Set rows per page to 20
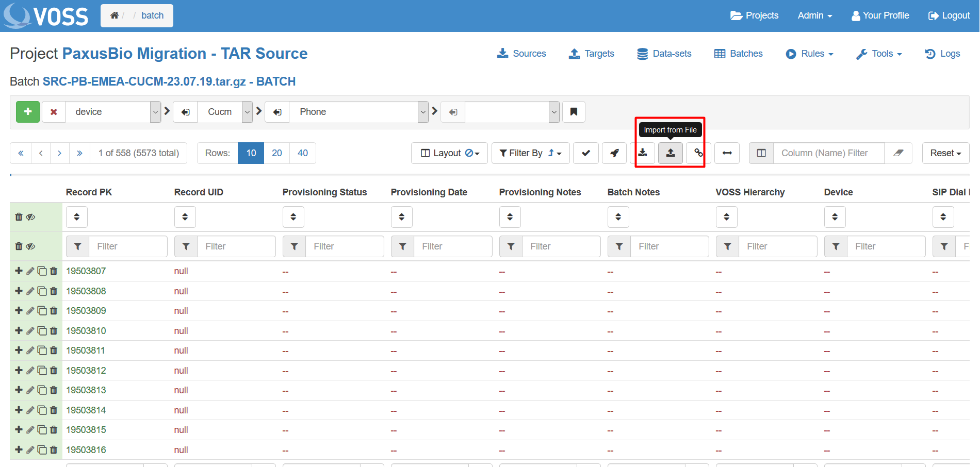 click(x=277, y=153)
